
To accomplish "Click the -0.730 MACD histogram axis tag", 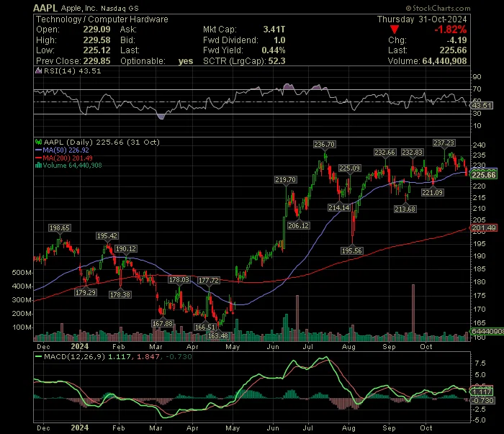I will point(483,401).
